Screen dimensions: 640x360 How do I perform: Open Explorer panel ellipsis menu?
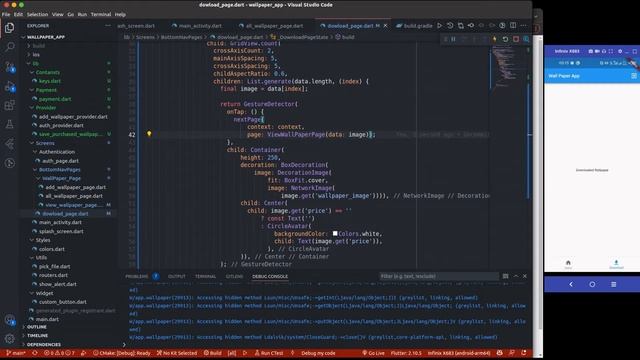pyautogui.click(x=108, y=25)
